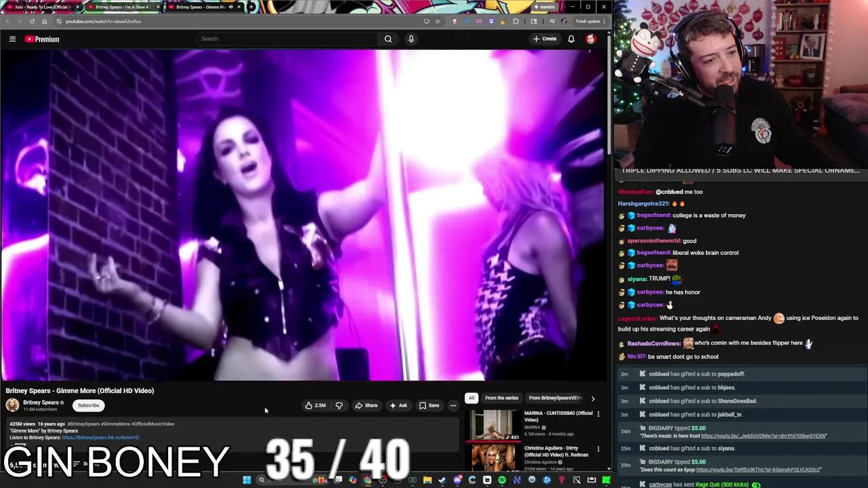Open Steam from the taskbar
This screenshot has width=868, height=488.
point(441,480)
